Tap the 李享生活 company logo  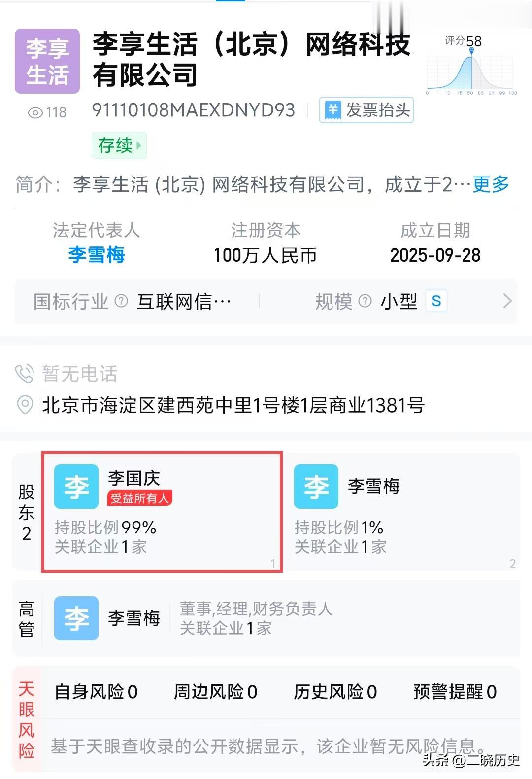pyautogui.click(x=47, y=61)
